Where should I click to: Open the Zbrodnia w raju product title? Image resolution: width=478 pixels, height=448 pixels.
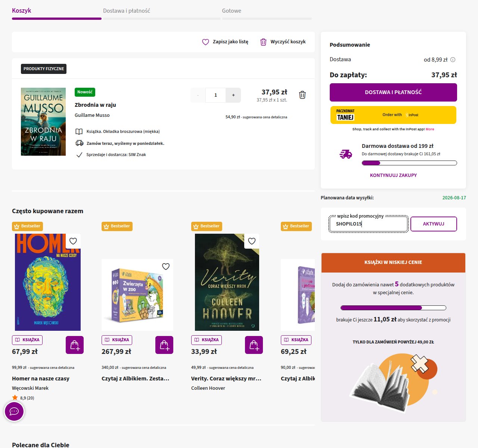95,105
